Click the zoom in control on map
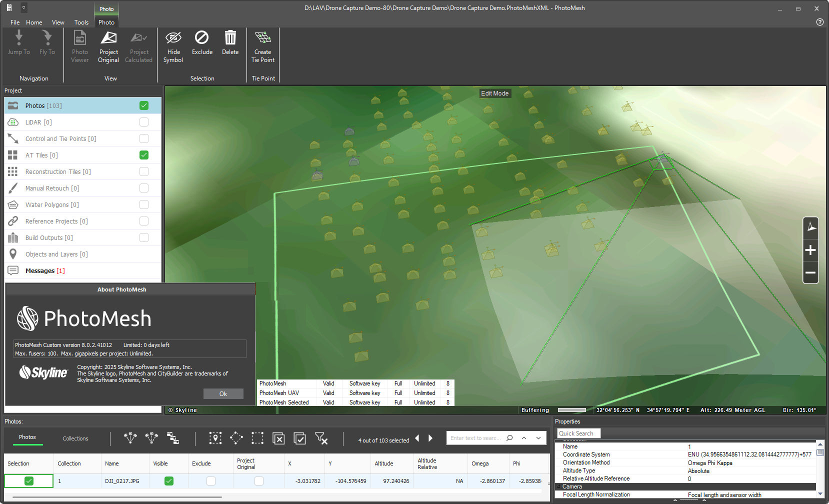Screen dimensions: 829x504 tap(810, 250)
